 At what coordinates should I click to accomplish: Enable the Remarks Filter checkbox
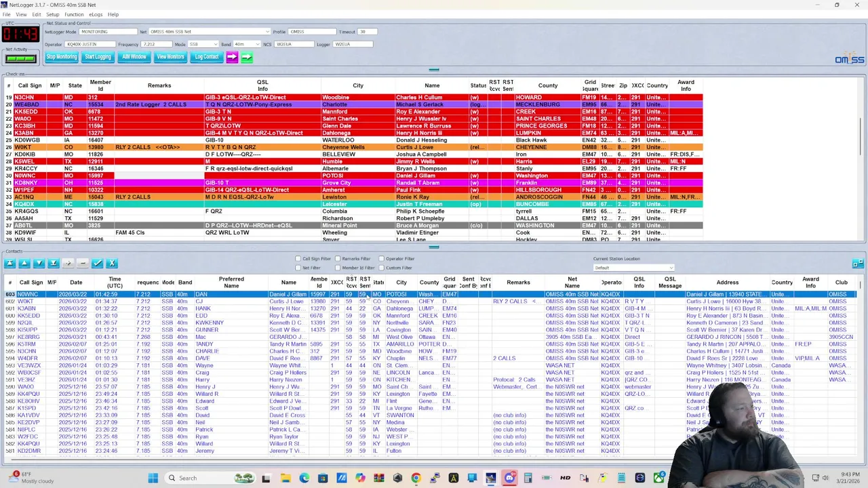338,258
